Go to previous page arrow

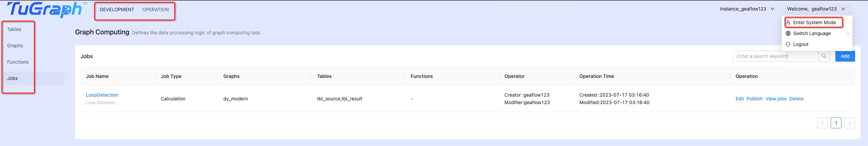822,123
